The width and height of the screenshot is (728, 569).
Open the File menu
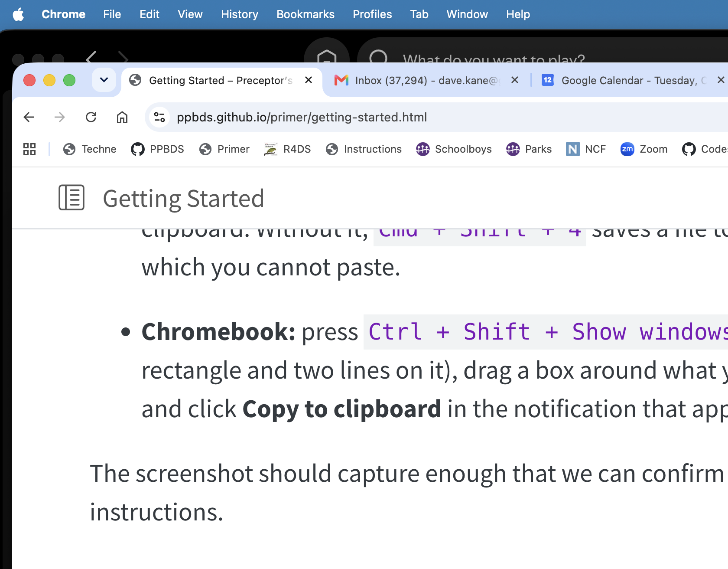[x=112, y=14]
